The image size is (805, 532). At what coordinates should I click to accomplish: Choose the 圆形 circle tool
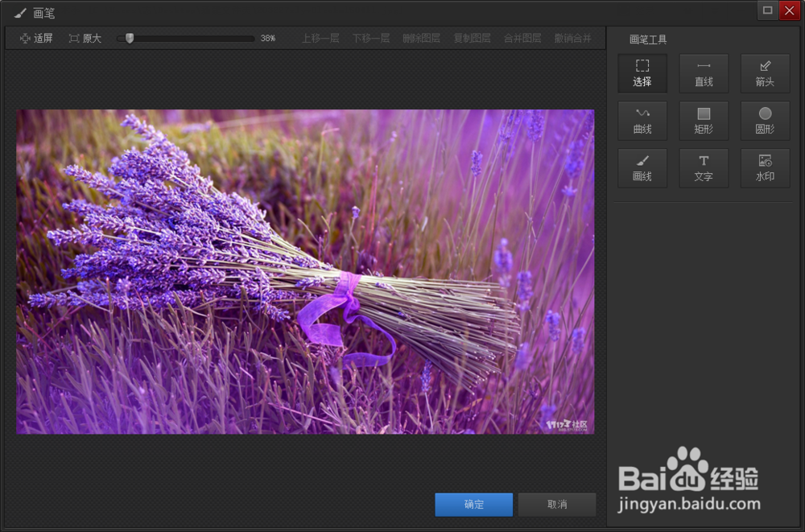pos(765,121)
